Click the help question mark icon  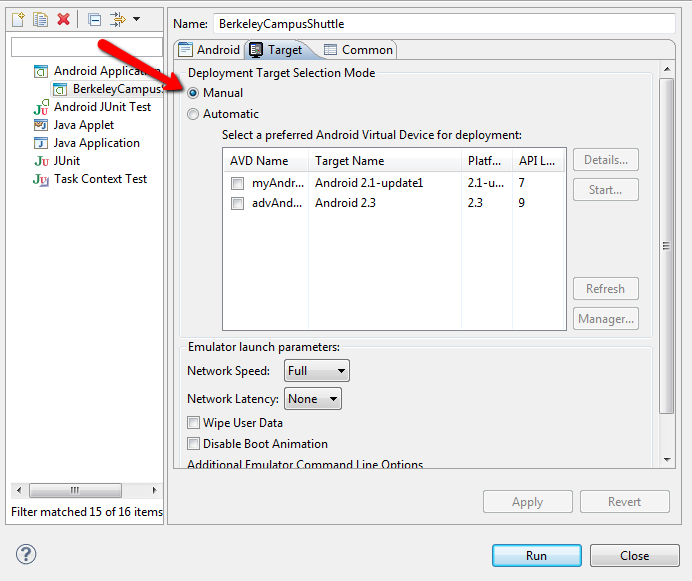26,555
